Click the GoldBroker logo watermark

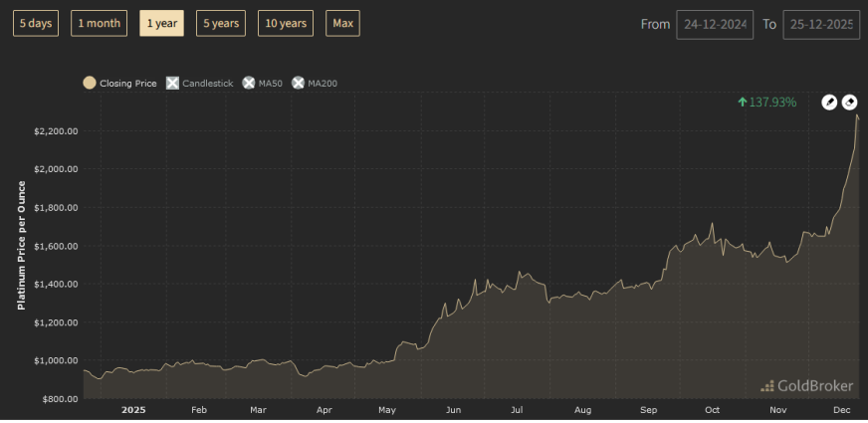[806, 386]
